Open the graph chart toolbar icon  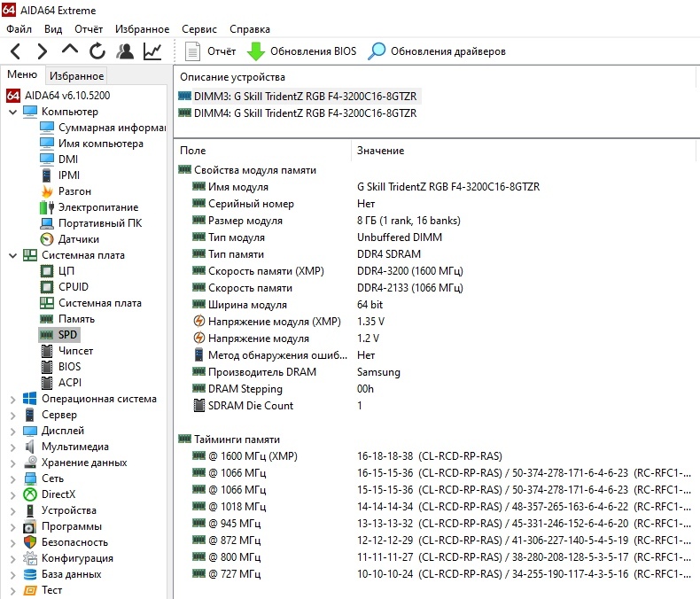(152, 51)
